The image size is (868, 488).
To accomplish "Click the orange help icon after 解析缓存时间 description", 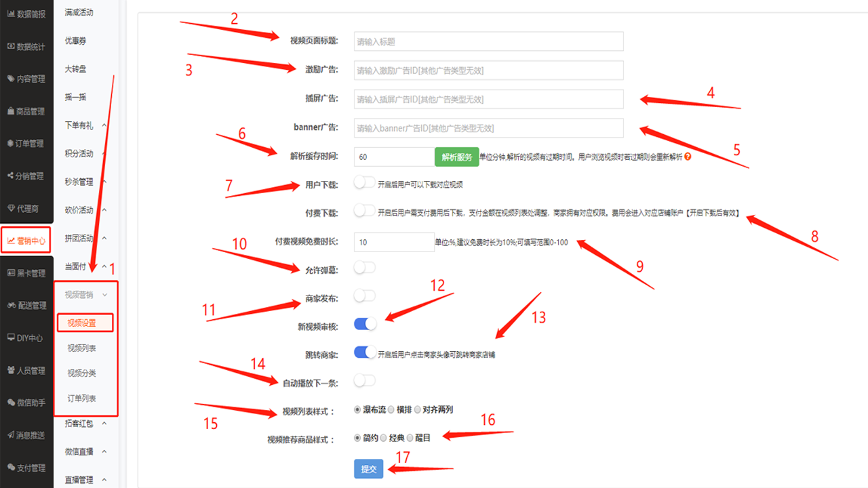I will coord(688,157).
